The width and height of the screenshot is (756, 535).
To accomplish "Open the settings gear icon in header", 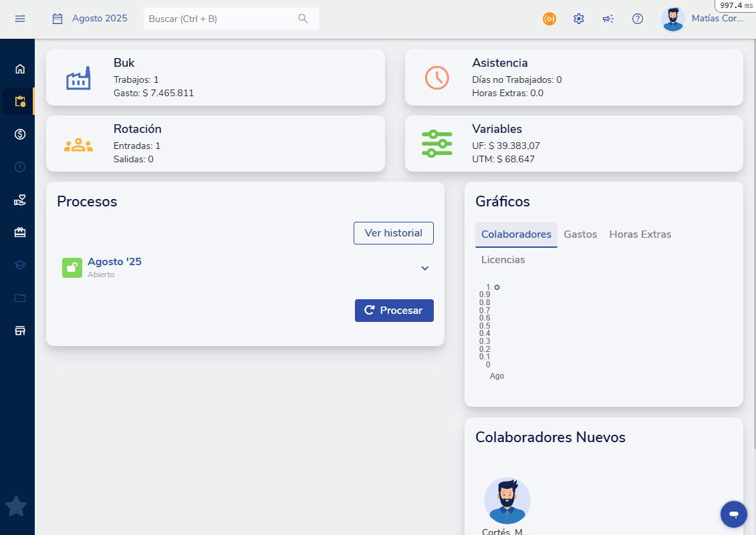I will tap(579, 19).
